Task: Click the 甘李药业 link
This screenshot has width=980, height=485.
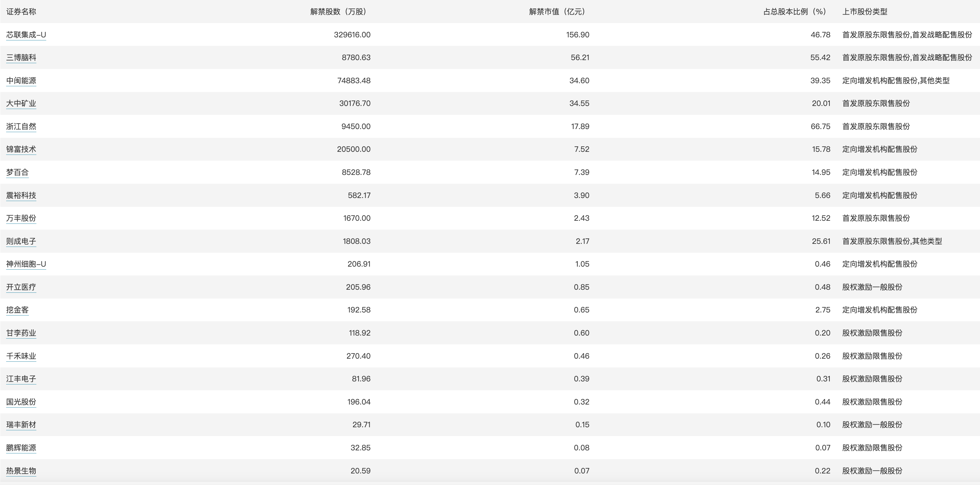Action: 21,333
